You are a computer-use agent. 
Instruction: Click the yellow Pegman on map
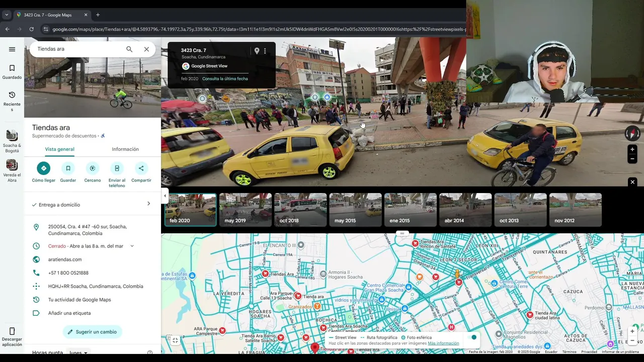pos(457,274)
